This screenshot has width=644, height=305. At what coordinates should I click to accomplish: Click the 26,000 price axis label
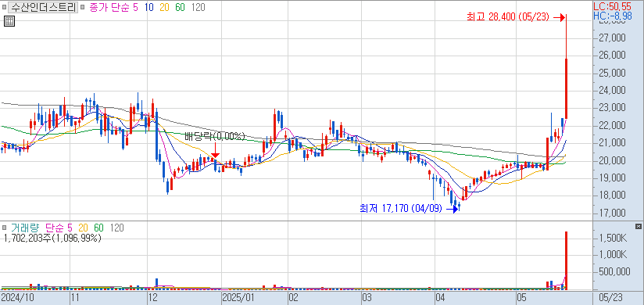[x=613, y=56]
